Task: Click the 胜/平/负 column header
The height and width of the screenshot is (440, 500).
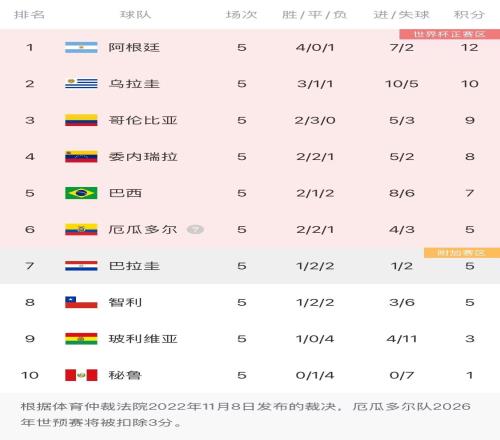Action: coord(314,15)
